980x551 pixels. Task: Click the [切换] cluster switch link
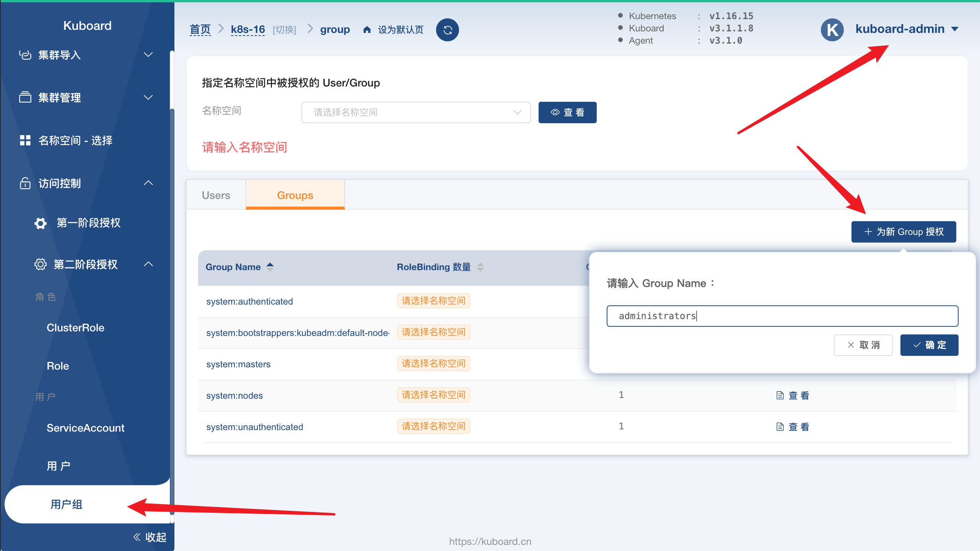click(284, 30)
